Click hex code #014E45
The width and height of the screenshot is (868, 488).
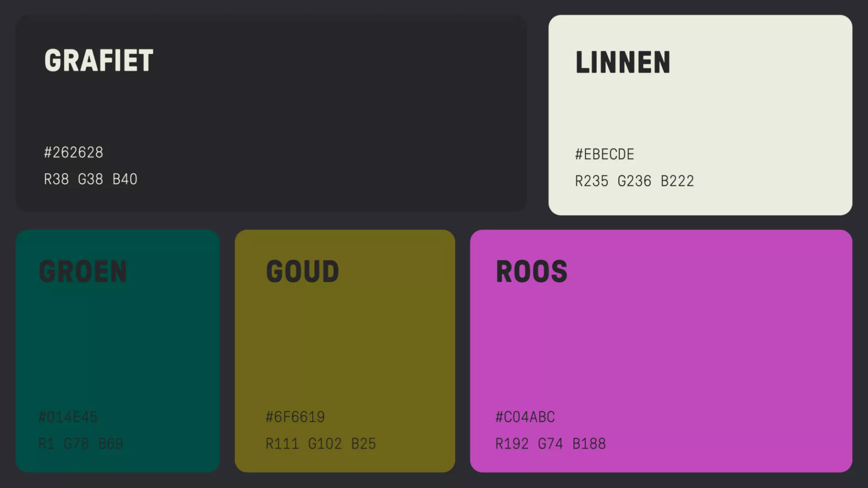(68, 417)
